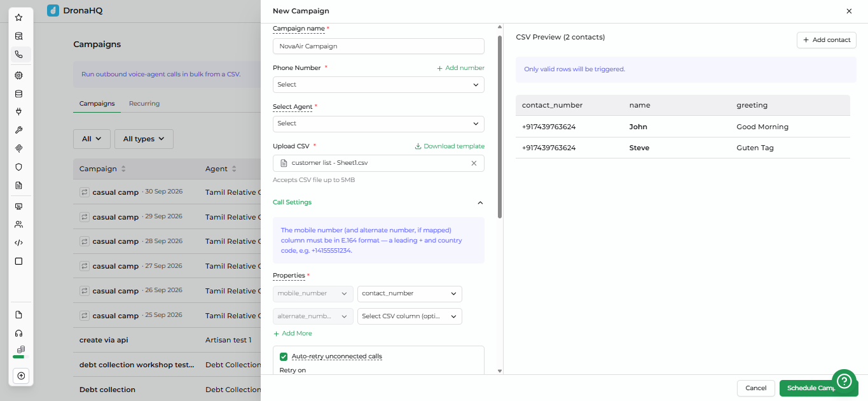868x401 pixels.
Task: Open the All types filter dropdown
Action: [x=144, y=139]
